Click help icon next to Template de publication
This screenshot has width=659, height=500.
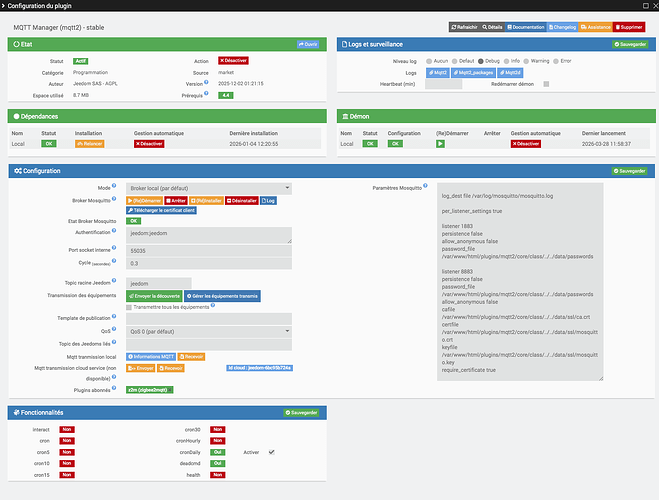114,316
